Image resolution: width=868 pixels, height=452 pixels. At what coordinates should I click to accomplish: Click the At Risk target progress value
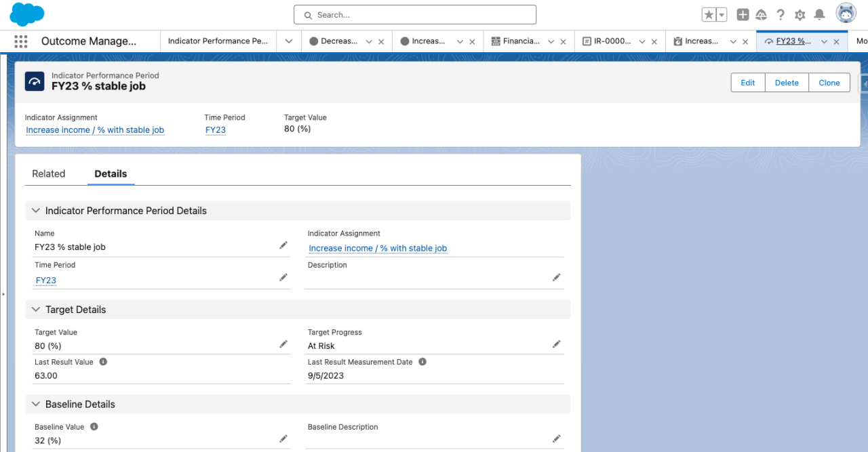point(321,346)
